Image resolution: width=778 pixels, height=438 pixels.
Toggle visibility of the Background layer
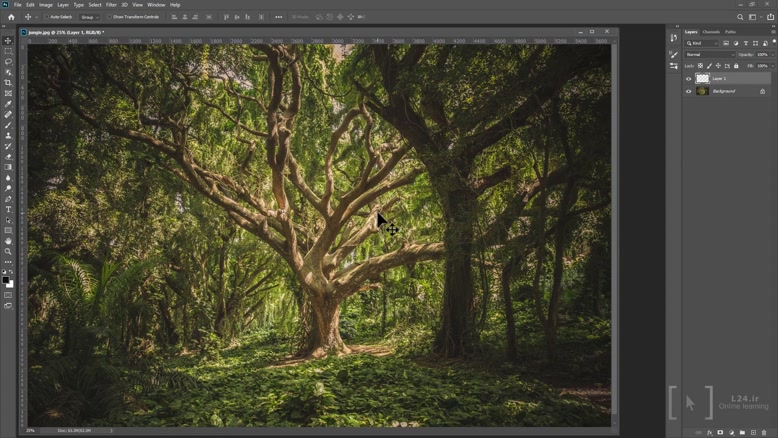[688, 91]
